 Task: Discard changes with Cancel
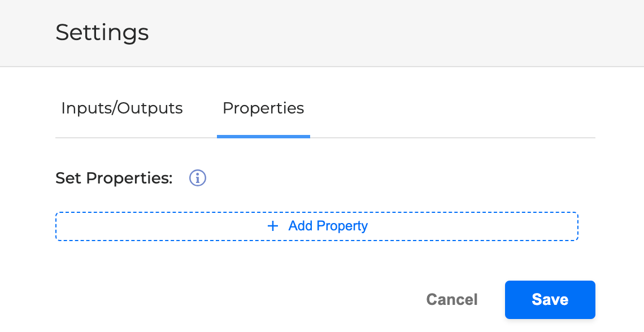point(452,299)
